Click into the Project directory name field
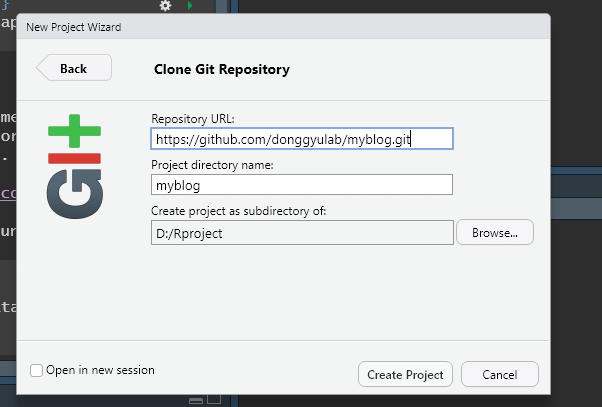The width and height of the screenshot is (602, 407). click(x=301, y=185)
